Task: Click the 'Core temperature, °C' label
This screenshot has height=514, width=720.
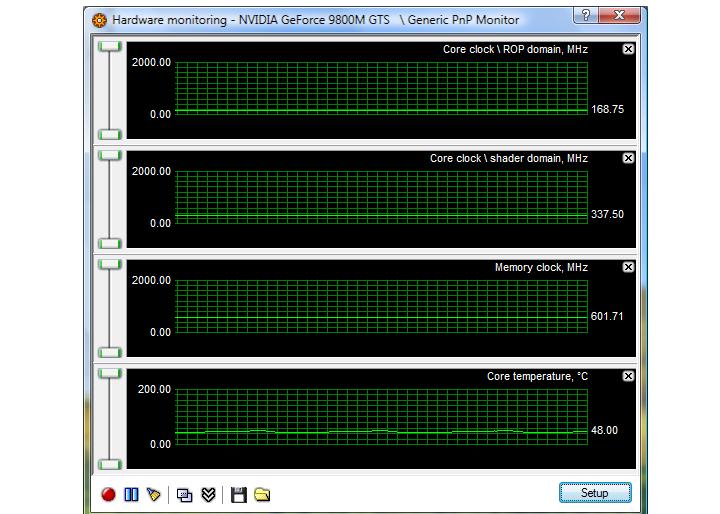Action: tap(537, 376)
